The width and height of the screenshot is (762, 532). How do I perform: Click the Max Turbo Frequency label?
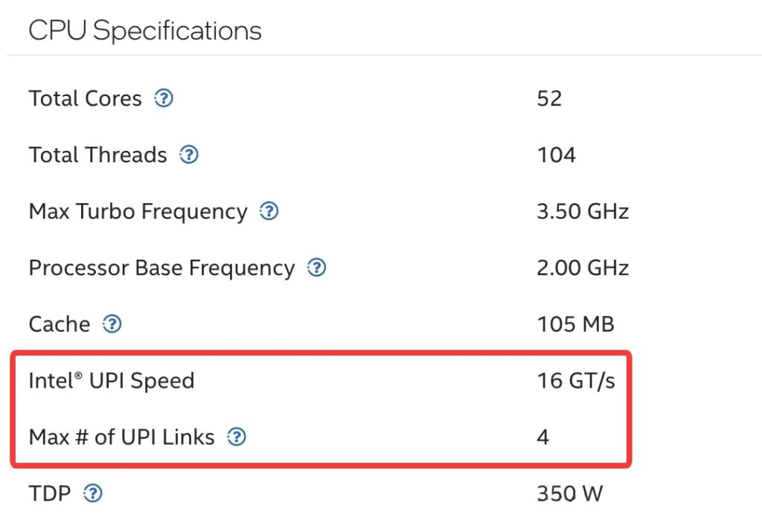point(138,211)
